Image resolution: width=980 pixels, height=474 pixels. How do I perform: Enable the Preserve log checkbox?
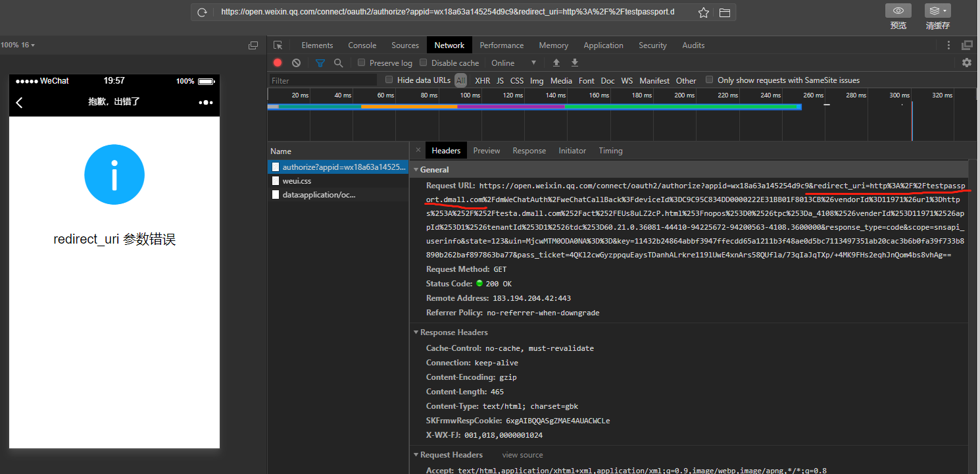362,63
